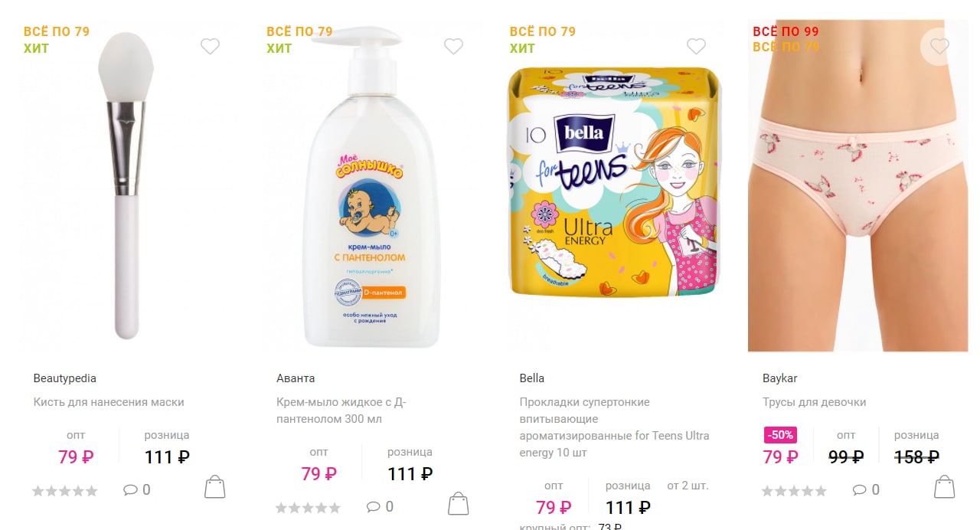Open the Baykar brand link

pos(780,378)
